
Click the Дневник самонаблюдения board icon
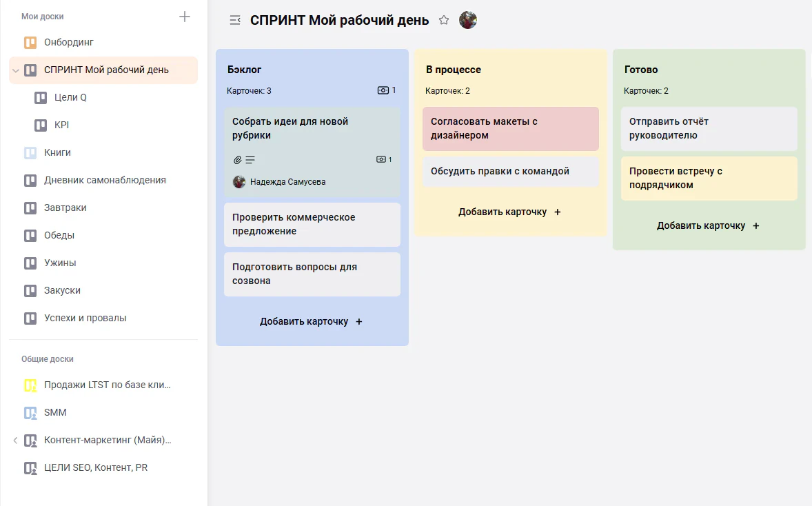pyautogui.click(x=30, y=180)
